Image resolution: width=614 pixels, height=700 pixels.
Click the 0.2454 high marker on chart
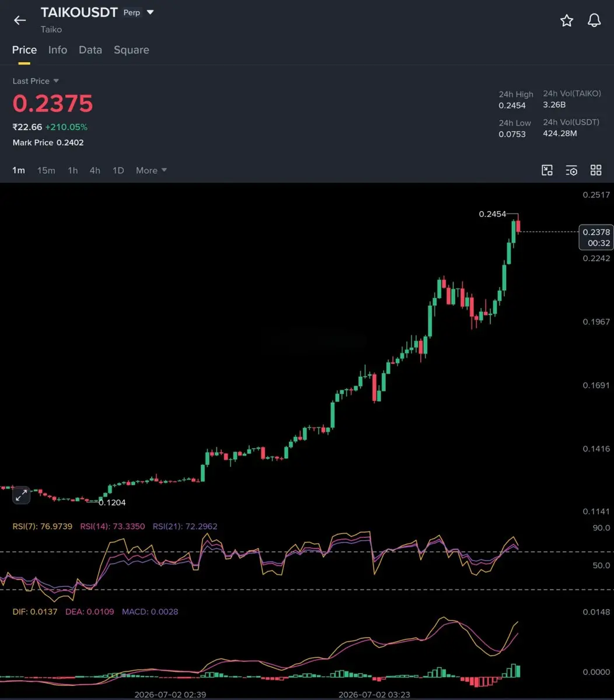point(493,214)
